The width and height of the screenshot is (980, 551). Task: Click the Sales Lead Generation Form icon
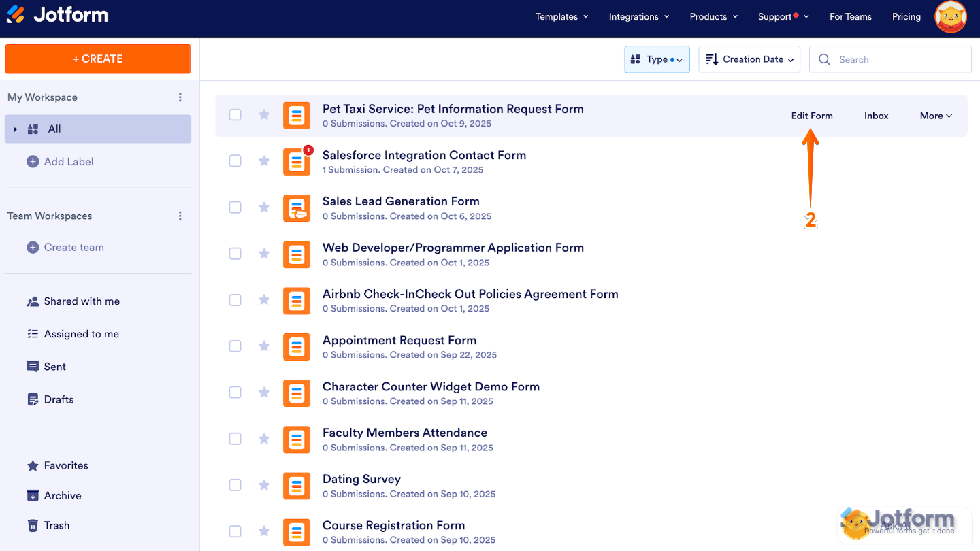[297, 207]
